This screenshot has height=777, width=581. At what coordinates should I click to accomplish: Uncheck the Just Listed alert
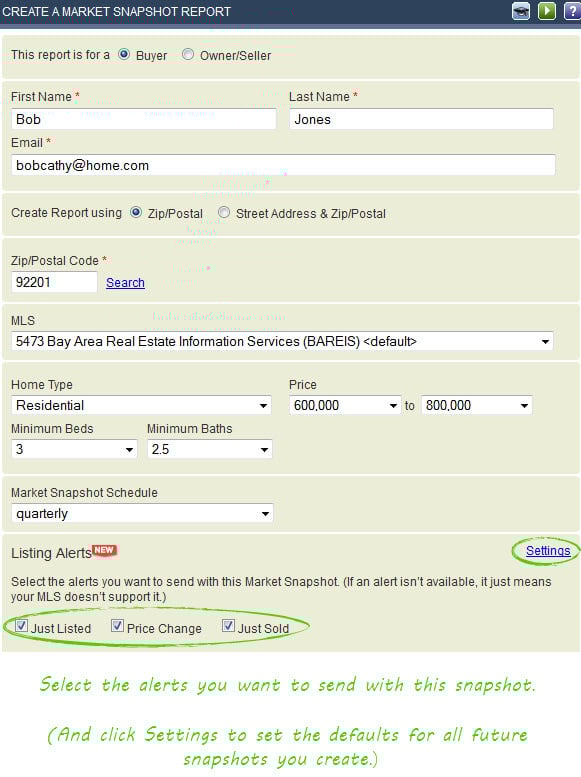(21, 625)
